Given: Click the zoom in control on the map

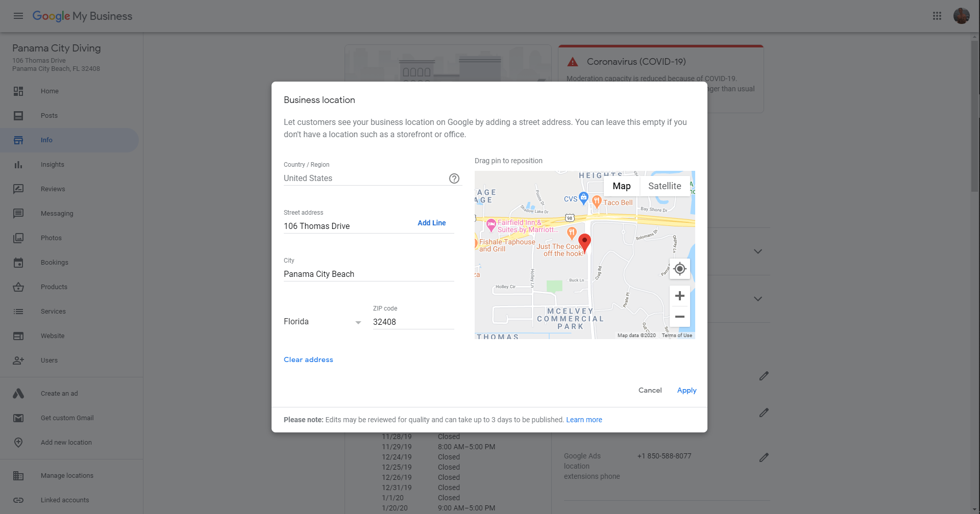Looking at the screenshot, I should (679, 295).
